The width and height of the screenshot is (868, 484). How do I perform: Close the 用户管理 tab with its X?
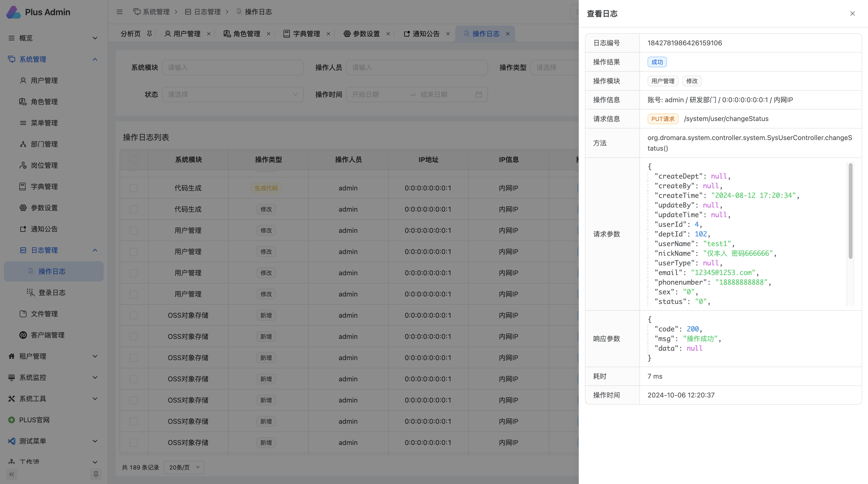(x=209, y=34)
